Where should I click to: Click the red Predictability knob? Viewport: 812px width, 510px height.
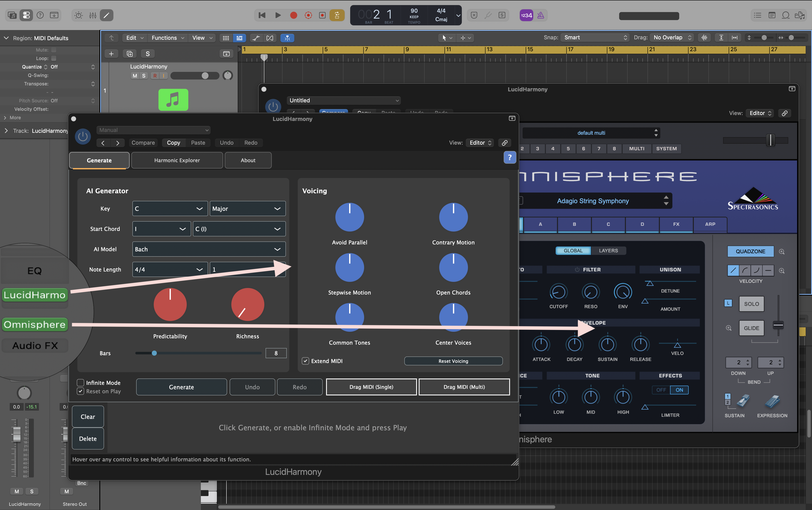(170, 304)
